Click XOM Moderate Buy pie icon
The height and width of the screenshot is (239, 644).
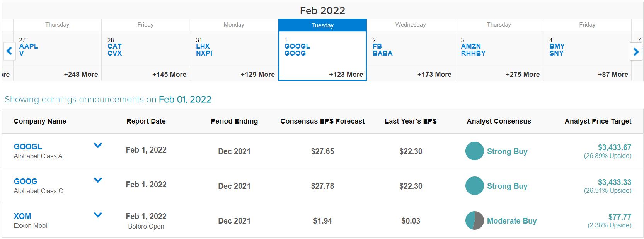pos(474,220)
